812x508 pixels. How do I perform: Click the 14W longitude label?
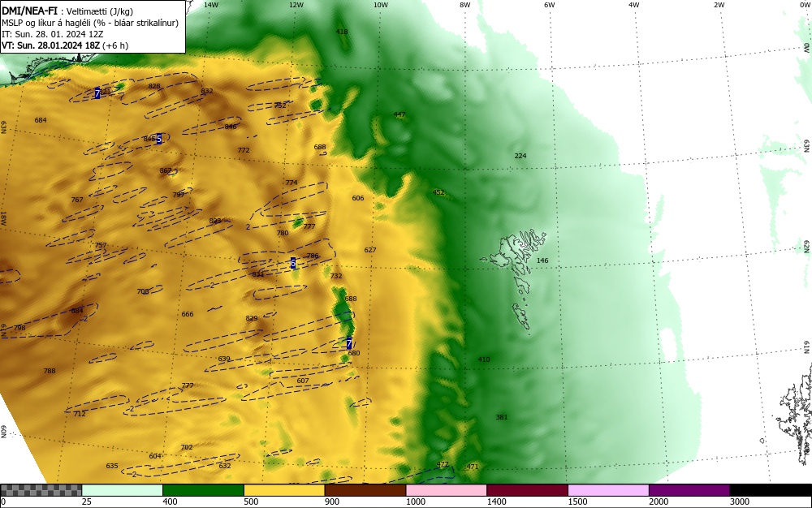(211, 5)
